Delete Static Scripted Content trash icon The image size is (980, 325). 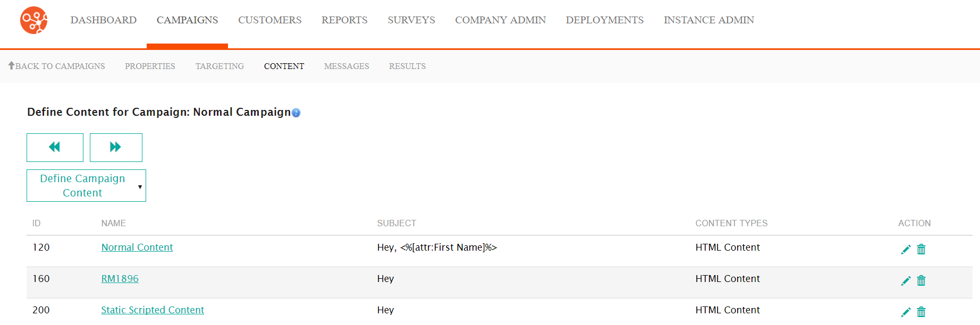[922, 312]
